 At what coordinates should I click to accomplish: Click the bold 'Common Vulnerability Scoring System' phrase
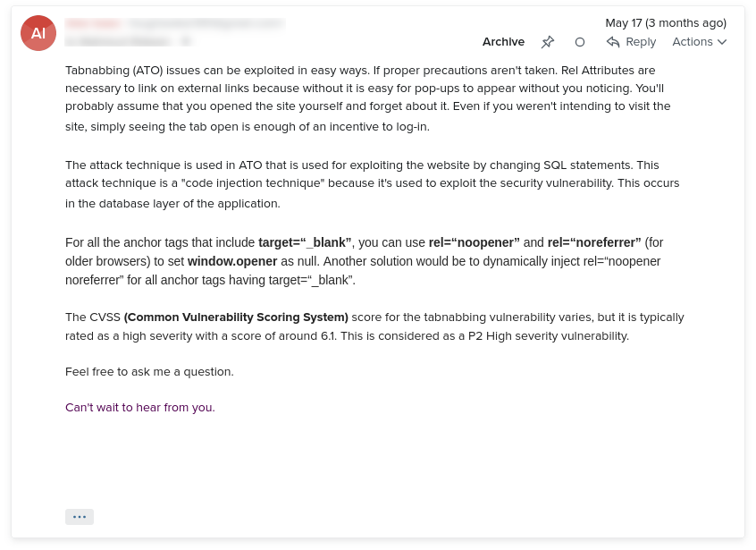(236, 317)
